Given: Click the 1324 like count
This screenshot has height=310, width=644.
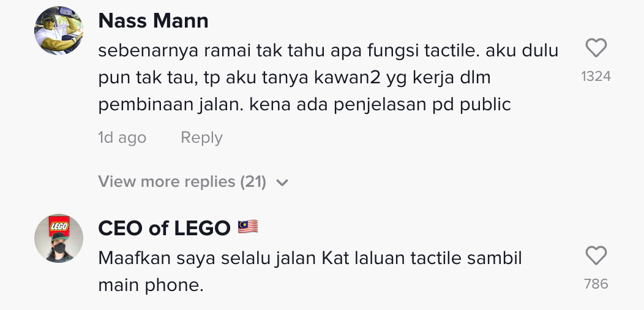Looking at the screenshot, I should click(596, 77).
